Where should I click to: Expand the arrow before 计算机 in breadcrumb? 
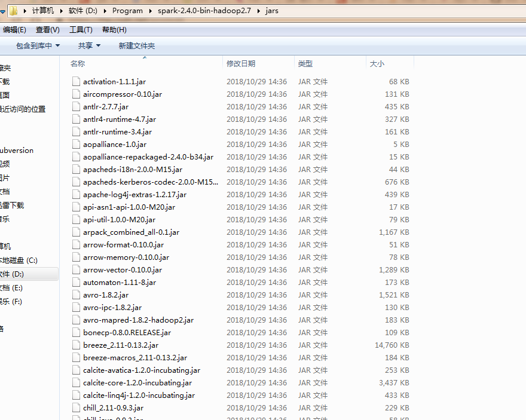pos(25,11)
